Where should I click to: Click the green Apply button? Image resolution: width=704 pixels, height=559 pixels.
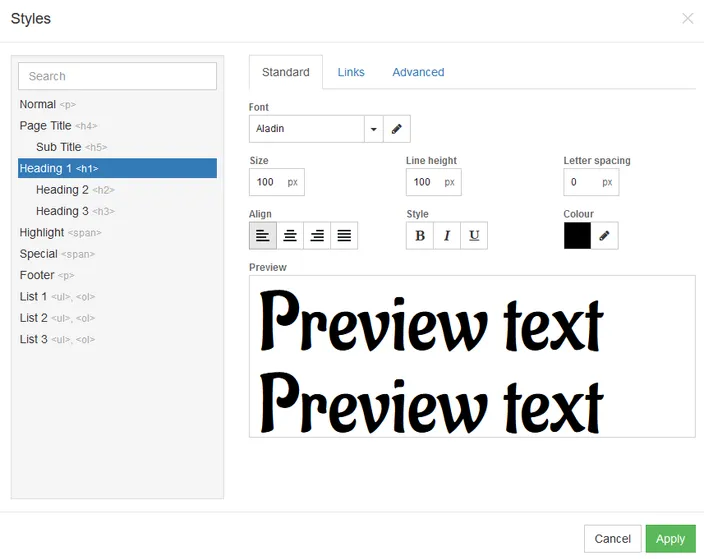tap(670, 538)
